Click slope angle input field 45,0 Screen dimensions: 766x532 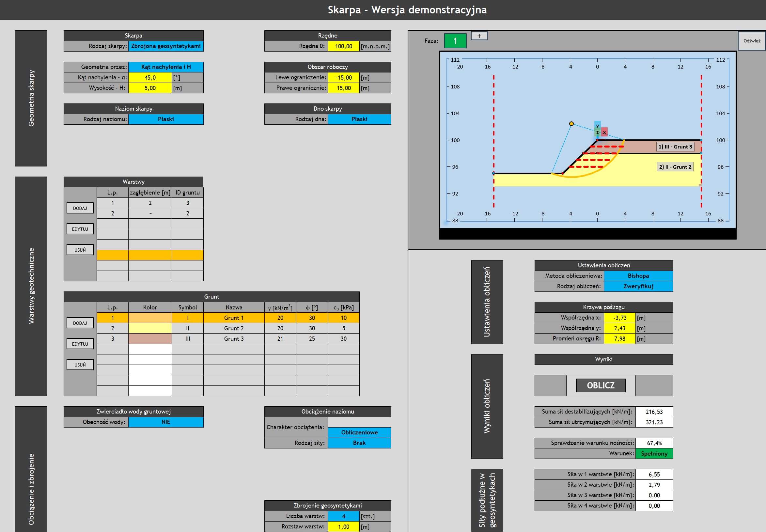[x=150, y=77]
